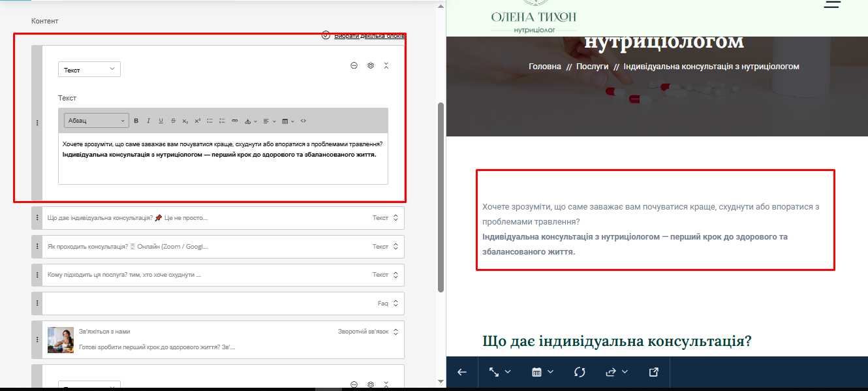Click the back arrow in preview toolbar
The image size is (868, 391).
[462, 372]
